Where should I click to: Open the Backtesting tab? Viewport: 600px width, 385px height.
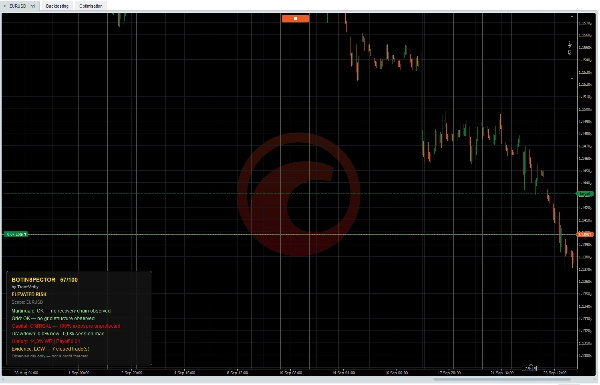click(57, 6)
